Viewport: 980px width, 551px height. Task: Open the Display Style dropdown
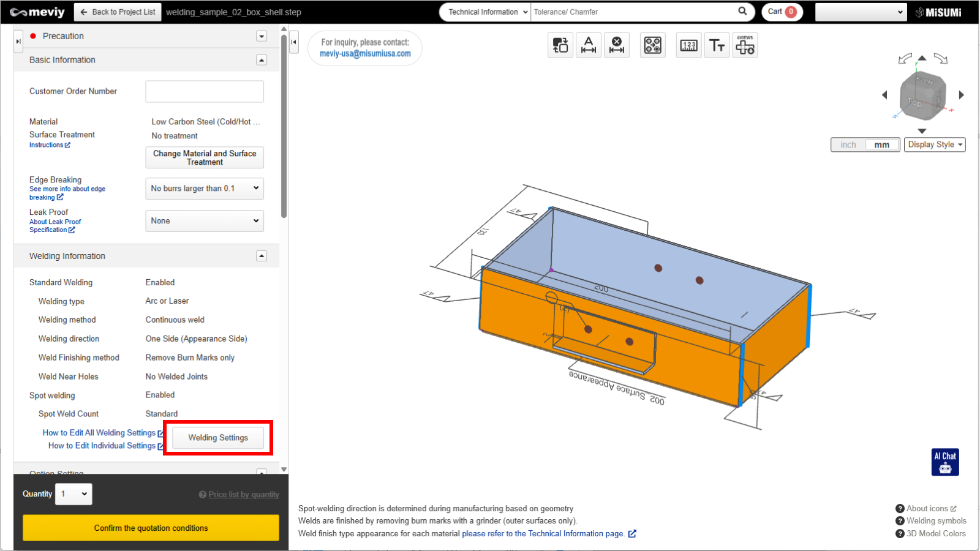point(935,144)
